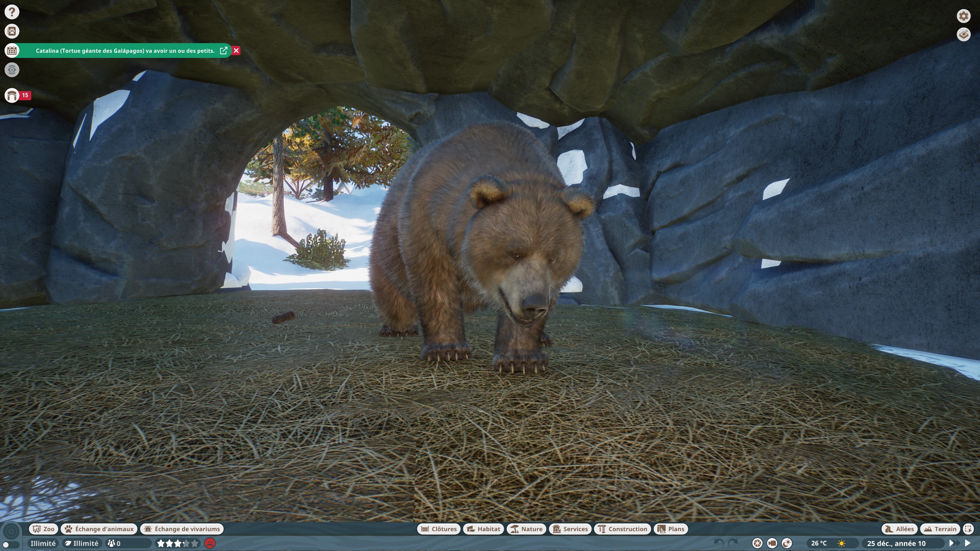Click the sunny weather icon
980x551 pixels.
click(841, 543)
